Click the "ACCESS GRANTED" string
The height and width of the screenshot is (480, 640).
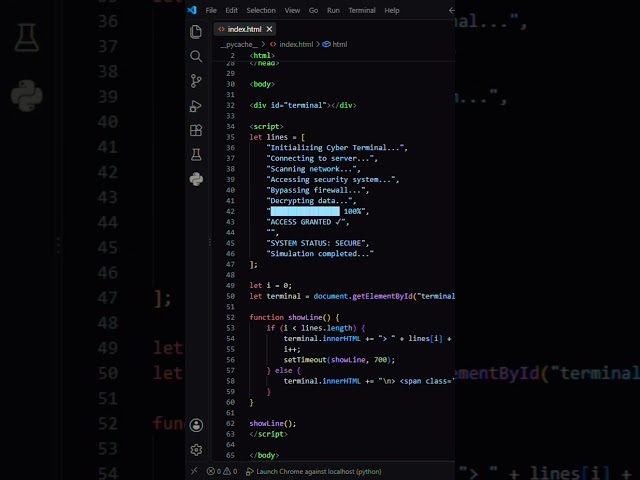pyautogui.click(x=308, y=222)
